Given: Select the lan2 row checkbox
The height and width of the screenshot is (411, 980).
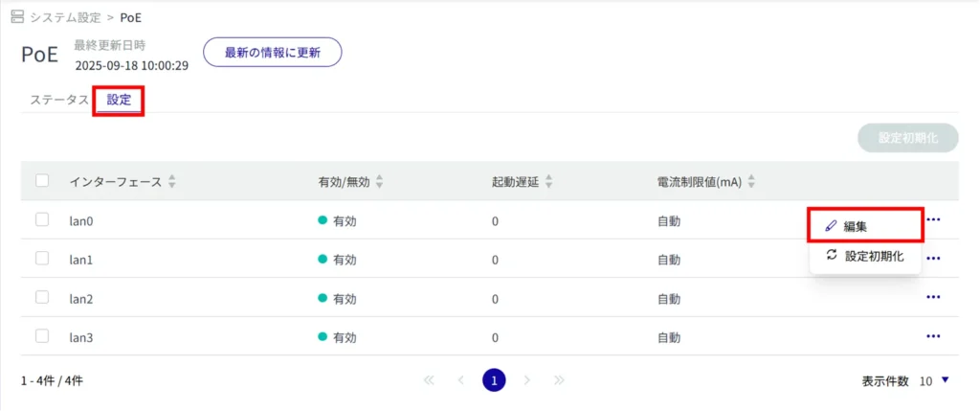Looking at the screenshot, I should click(x=42, y=297).
